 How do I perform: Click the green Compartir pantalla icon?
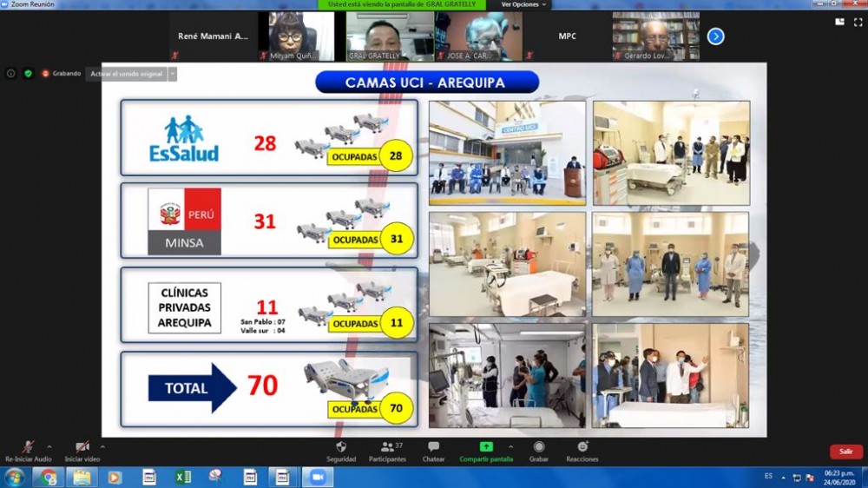point(486,447)
